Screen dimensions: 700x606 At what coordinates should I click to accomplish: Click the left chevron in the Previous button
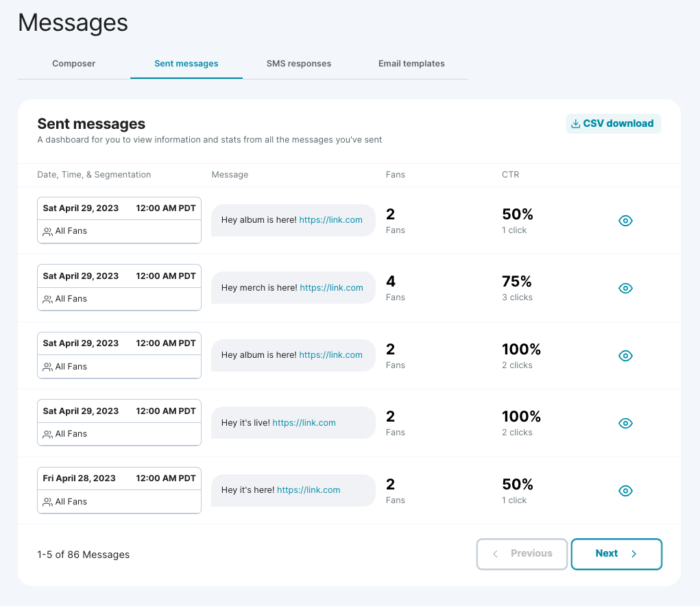(496, 554)
